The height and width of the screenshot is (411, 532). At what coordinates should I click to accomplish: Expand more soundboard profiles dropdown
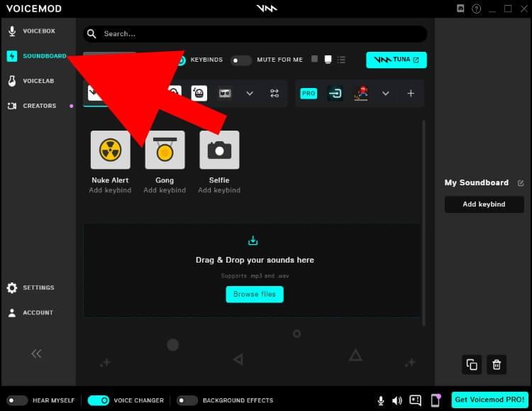(250, 94)
